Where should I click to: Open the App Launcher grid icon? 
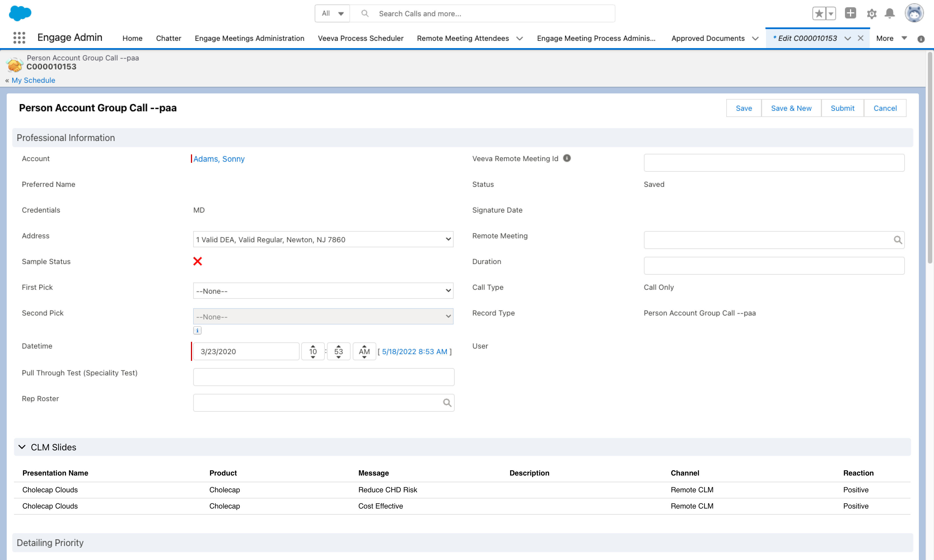coord(19,38)
